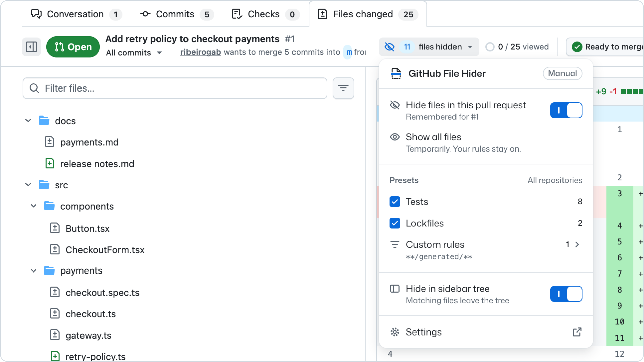Click the Custom rules filter icon
Screen dimensions: 644x362
395,244
